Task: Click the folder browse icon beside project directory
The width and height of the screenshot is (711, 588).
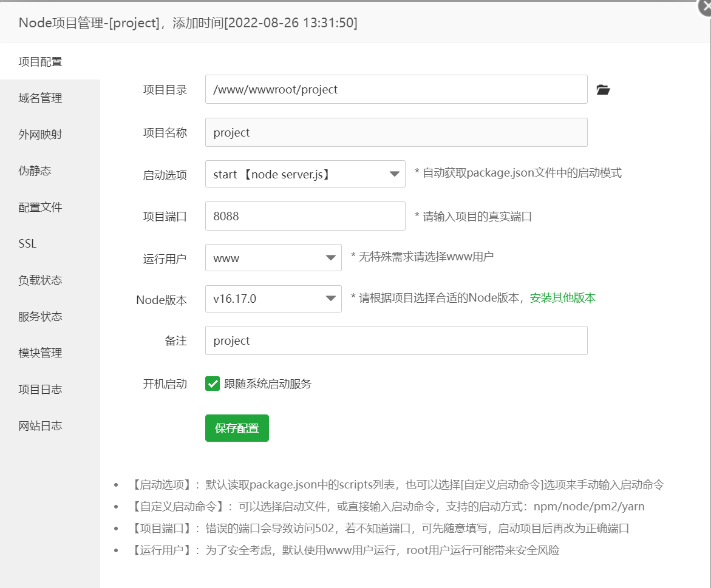Action: point(602,90)
